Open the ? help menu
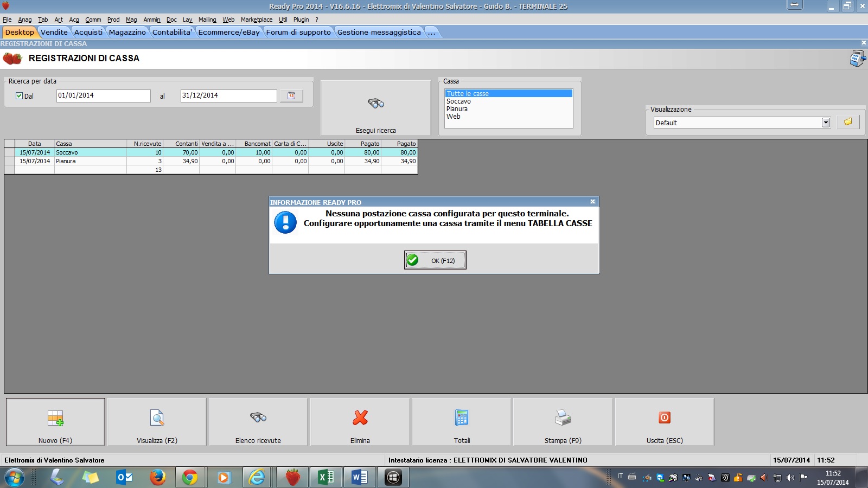The height and width of the screenshot is (488, 868). tap(317, 20)
